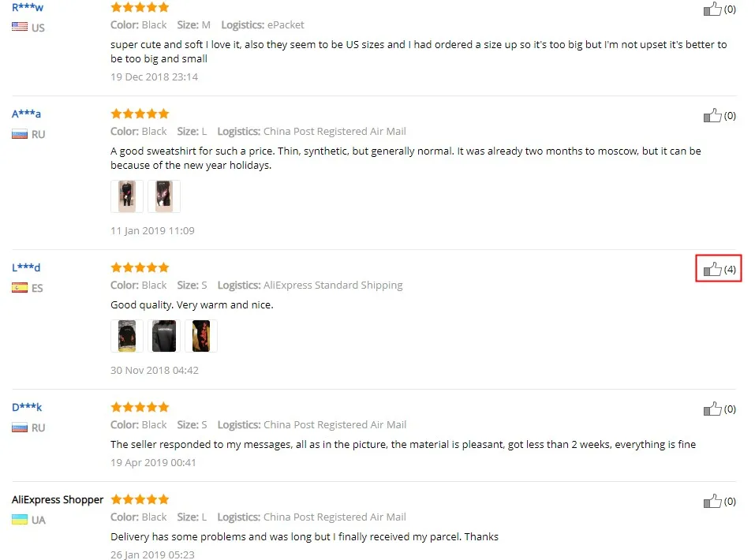
Task: Open the R***w reviewer profile
Action: point(28,7)
